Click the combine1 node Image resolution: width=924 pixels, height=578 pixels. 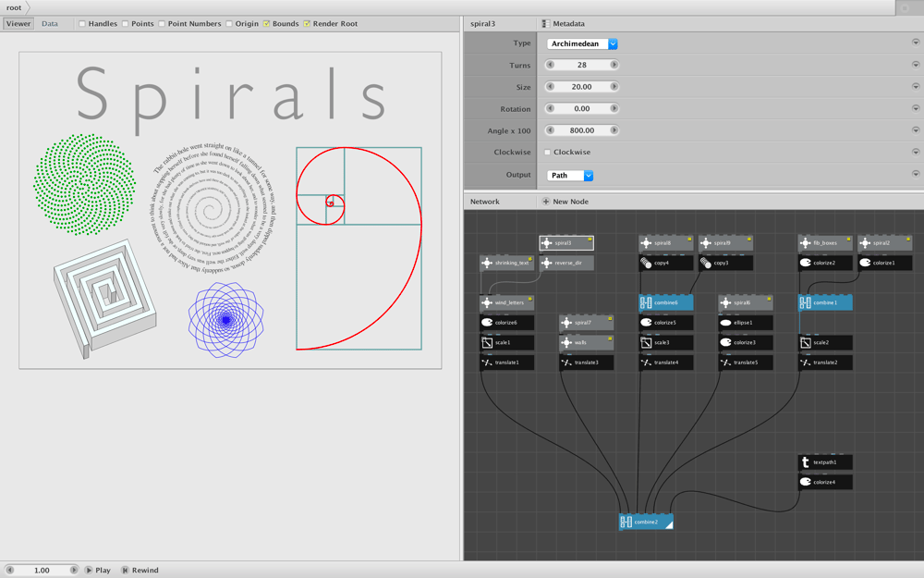point(825,302)
